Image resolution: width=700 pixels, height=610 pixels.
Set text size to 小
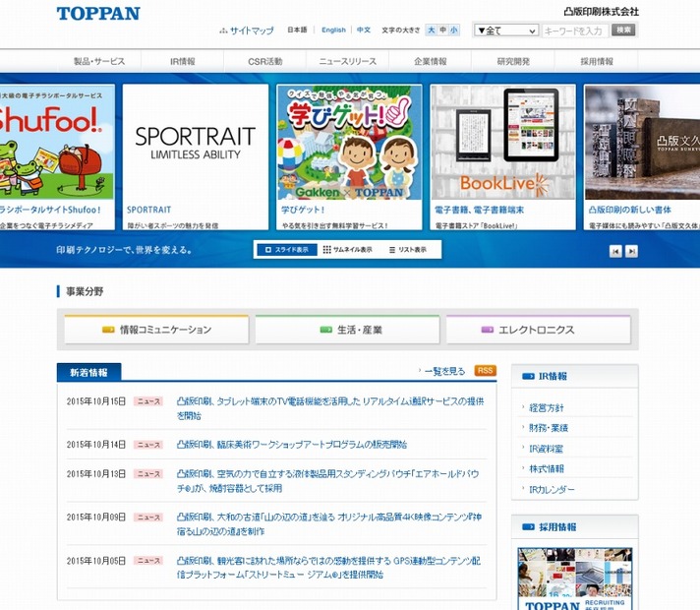tap(454, 30)
